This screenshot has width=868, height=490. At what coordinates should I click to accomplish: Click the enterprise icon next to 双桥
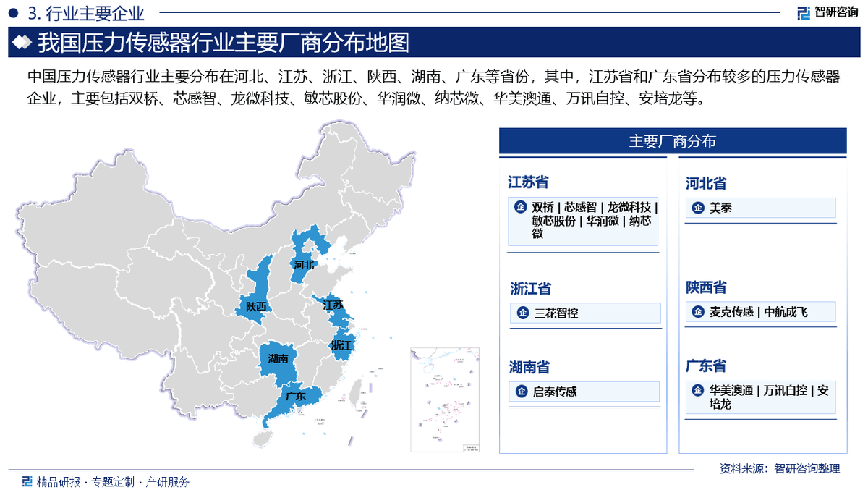520,208
